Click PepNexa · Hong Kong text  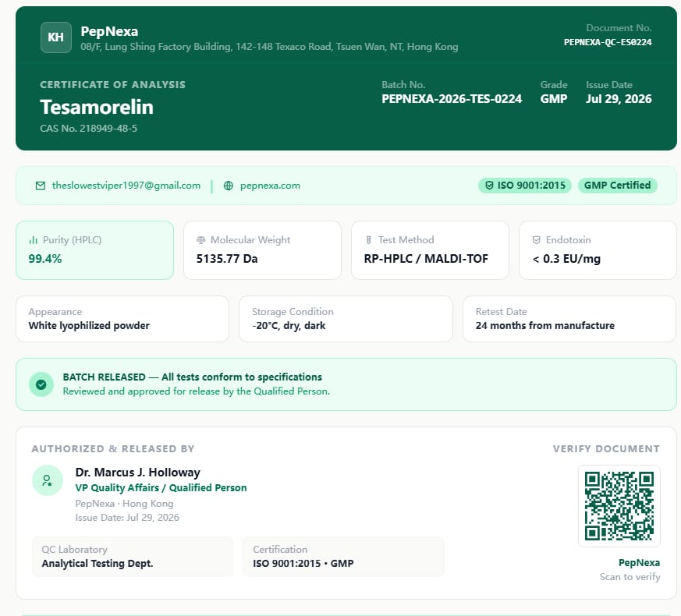coord(124,504)
